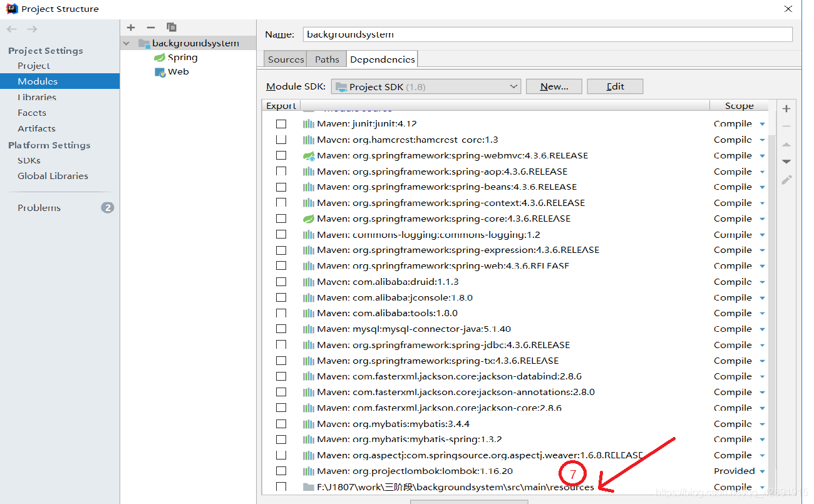The image size is (814, 504).
Task: Check Export for hamcrest-core:1.3
Action: [x=281, y=140]
